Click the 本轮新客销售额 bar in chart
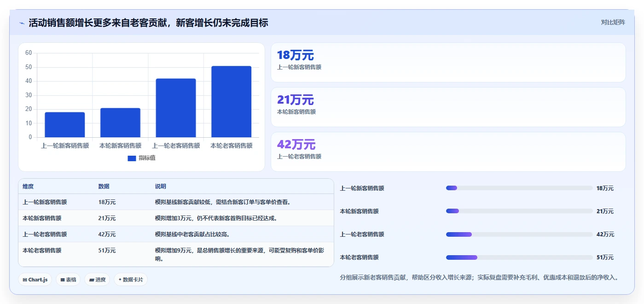 pyautogui.click(x=120, y=123)
